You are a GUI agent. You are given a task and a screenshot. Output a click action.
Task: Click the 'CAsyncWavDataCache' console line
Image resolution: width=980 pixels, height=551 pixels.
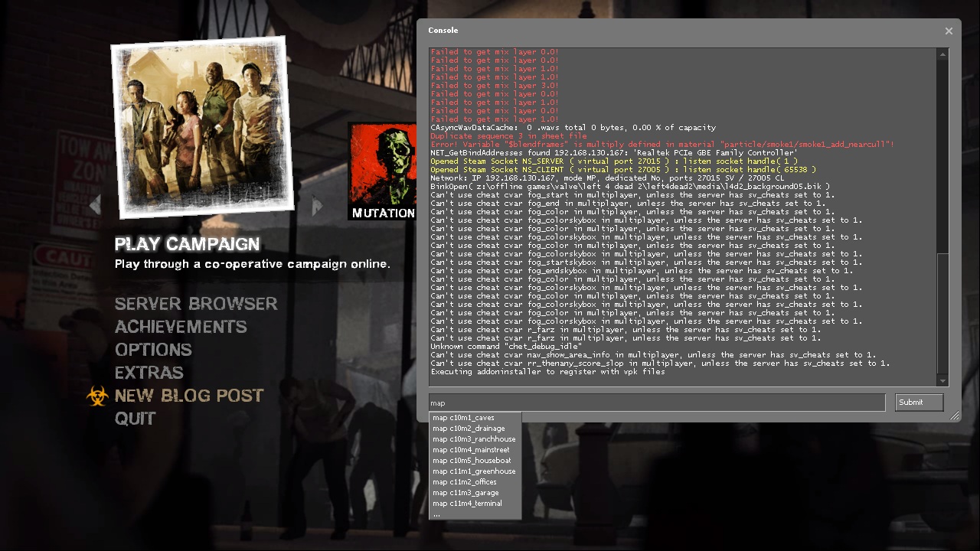pyautogui.click(x=573, y=128)
